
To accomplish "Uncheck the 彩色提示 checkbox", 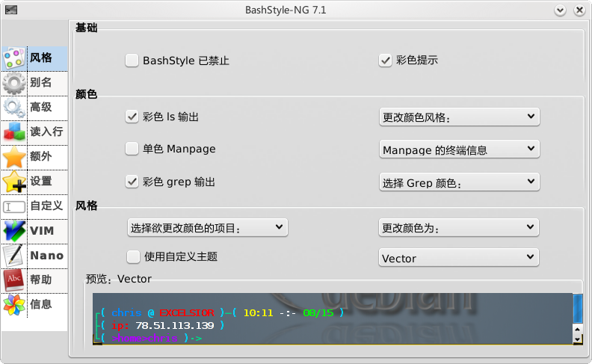I will coord(385,61).
